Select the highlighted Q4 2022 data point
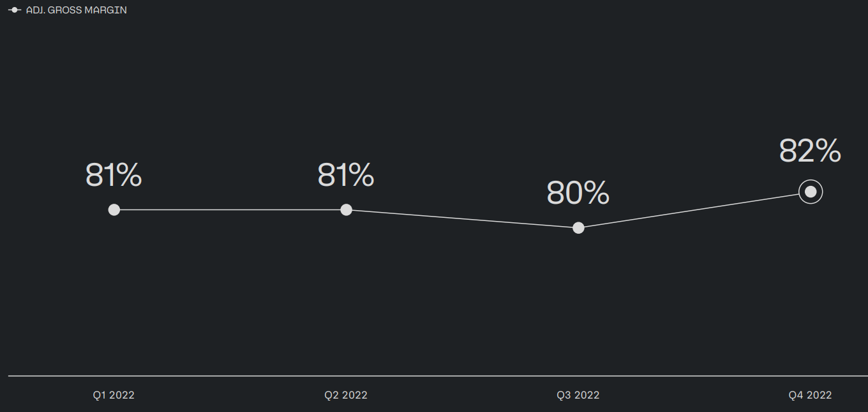 pyautogui.click(x=811, y=192)
